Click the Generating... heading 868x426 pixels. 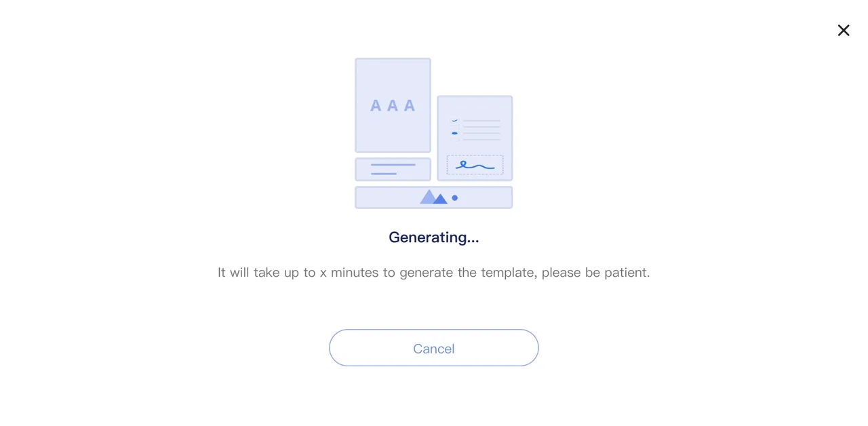pos(434,237)
